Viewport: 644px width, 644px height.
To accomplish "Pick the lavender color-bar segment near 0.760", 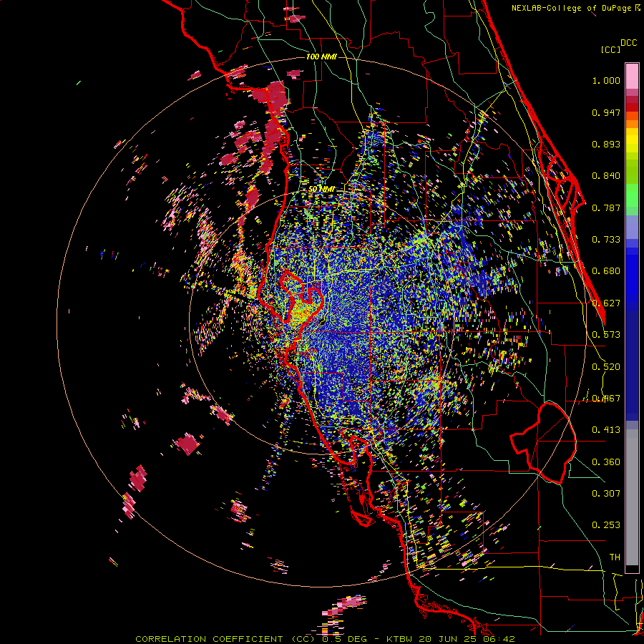I will click(632, 228).
